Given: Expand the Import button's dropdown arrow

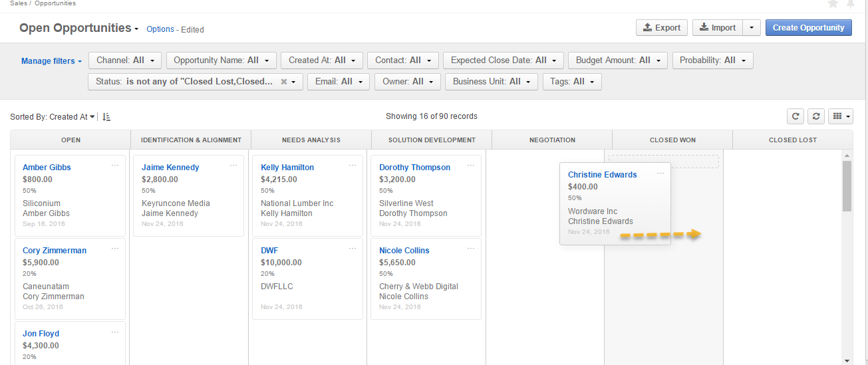Looking at the screenshot, I should point(751,28).
